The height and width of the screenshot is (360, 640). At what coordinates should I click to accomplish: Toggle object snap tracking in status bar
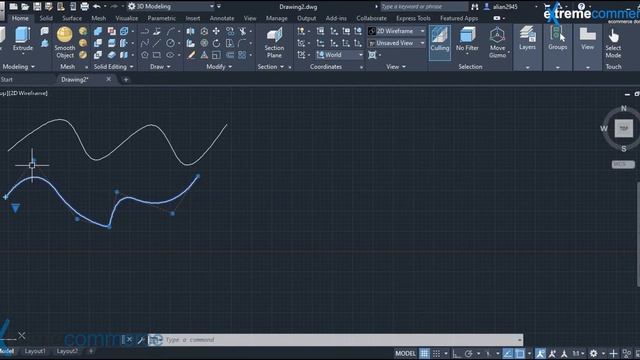pyautogui.click(x=508, y=353)
